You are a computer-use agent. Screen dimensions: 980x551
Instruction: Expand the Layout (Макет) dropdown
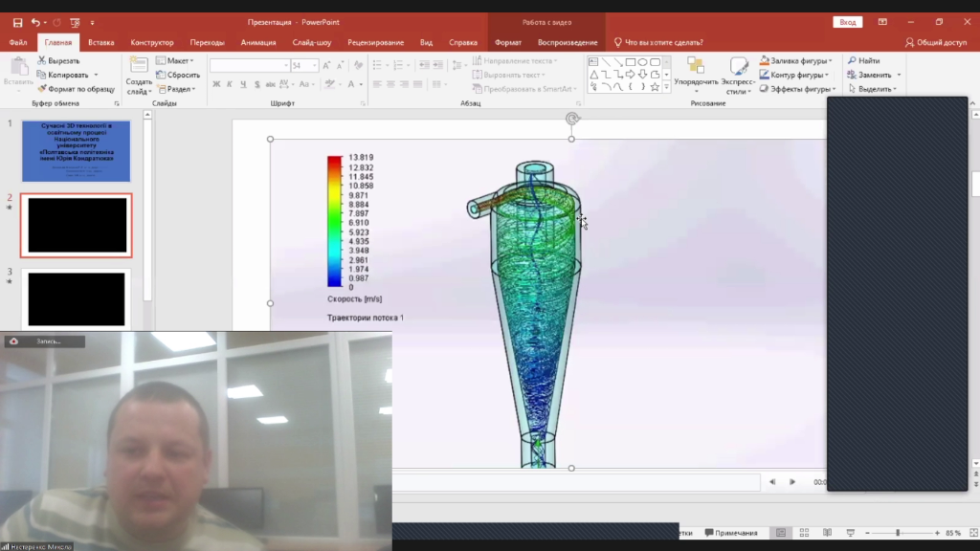tap(175, 60)
